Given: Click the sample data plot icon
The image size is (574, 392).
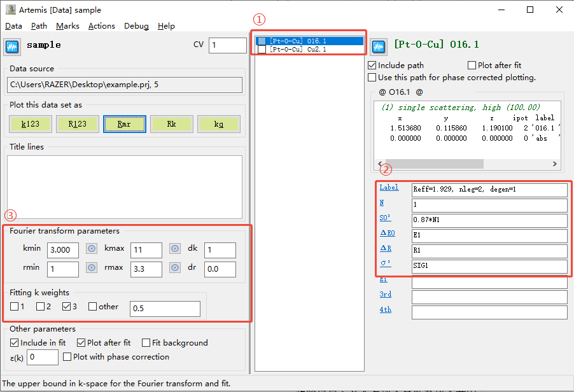Looking at the screenshot, I should (x=13, y=46).
